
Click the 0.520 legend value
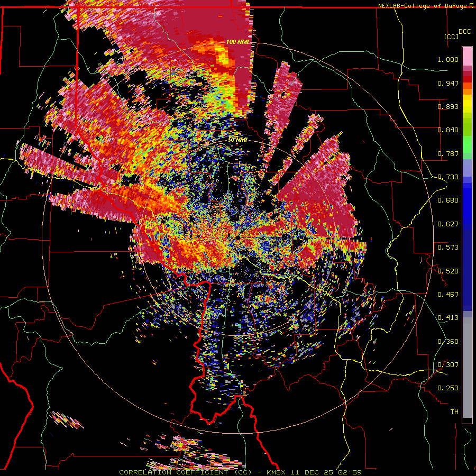click(x=448, y=271)
